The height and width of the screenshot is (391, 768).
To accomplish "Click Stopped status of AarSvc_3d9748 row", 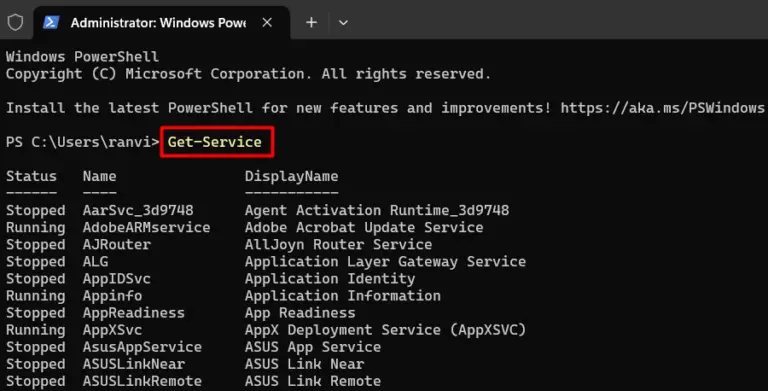I will point(35,211).
